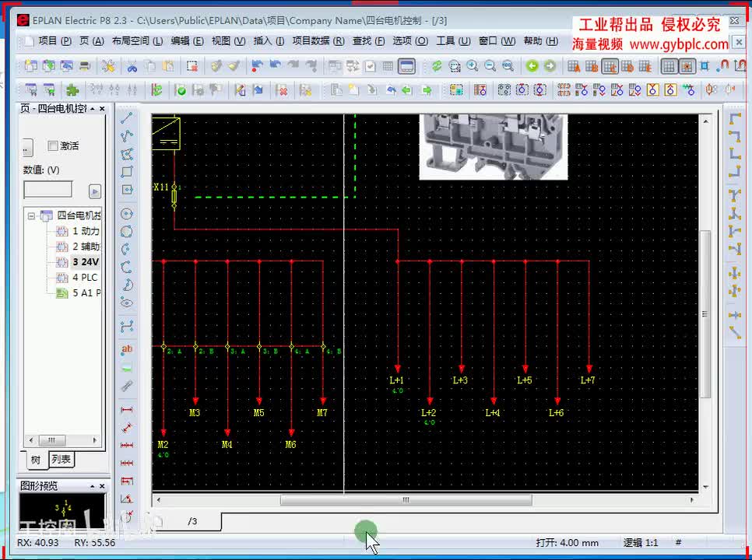752x560 pixels.
Task: Toggle the 激活 checkbox
Action: tap(53, 145)
